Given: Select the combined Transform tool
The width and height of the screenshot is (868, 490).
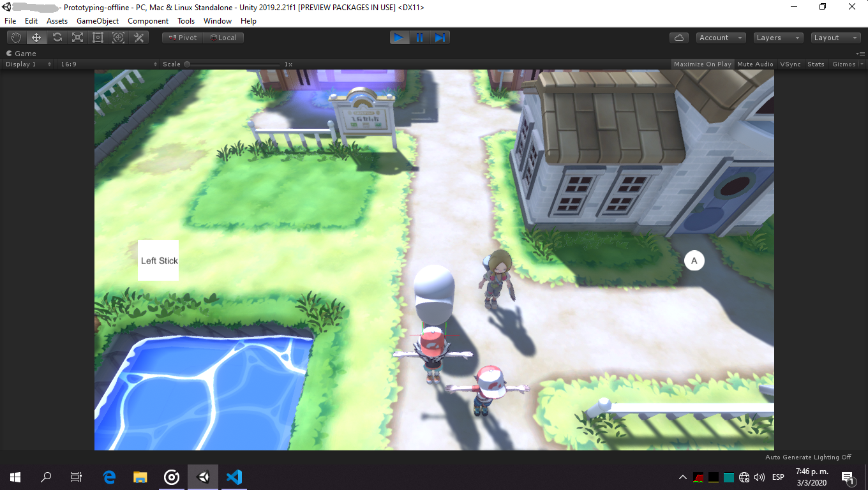Looking at the screenshot, I should coord(118,38).
